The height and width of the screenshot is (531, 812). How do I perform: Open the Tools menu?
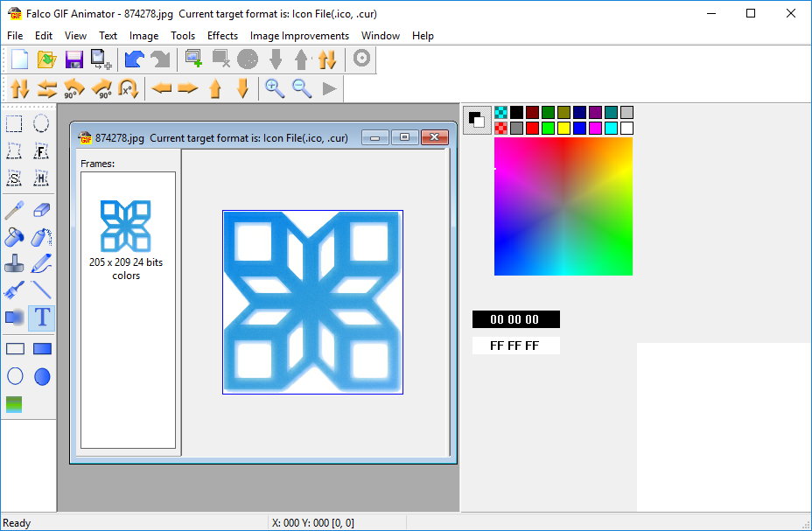click(183, 36)
